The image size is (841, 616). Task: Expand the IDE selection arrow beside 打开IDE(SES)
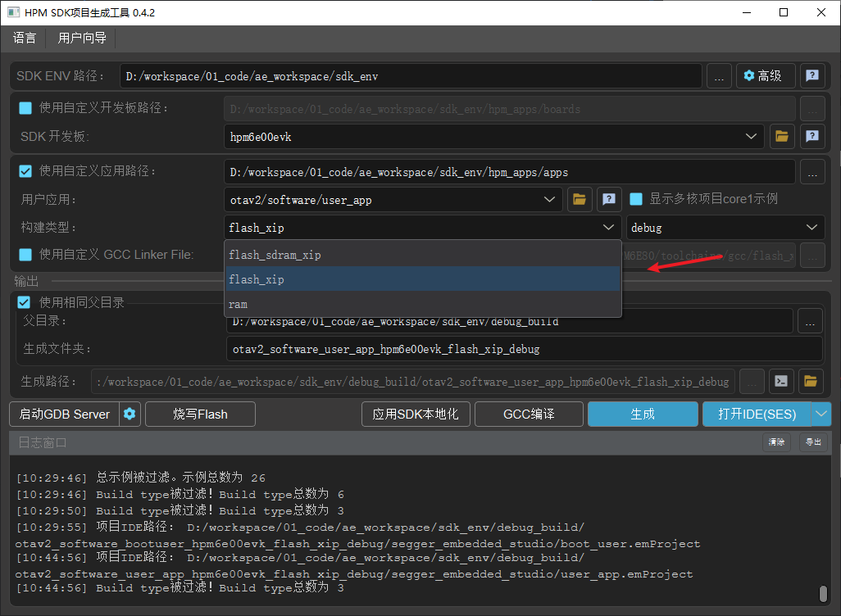(821, 414)
